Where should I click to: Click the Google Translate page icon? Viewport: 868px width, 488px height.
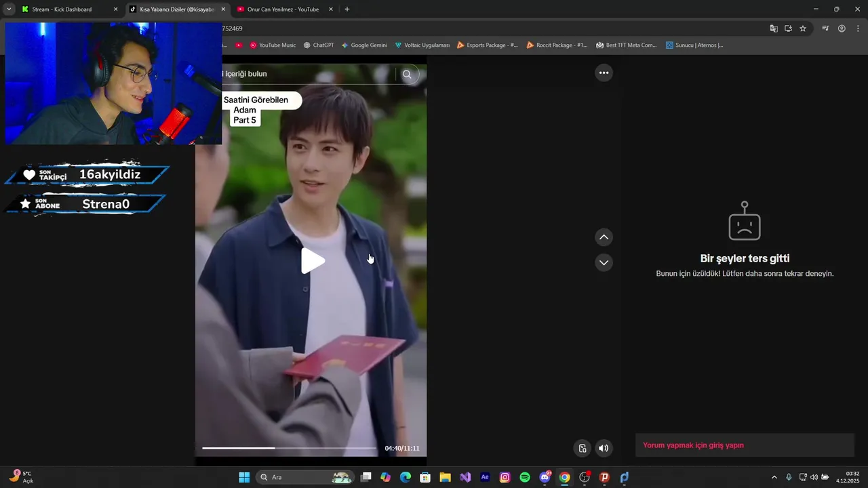(x=774, y=28)
